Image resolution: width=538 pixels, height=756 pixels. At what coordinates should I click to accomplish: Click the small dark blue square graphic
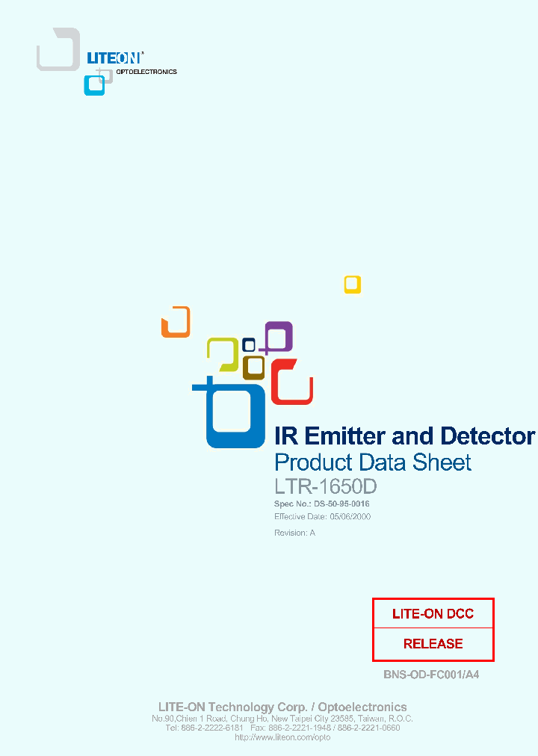(249, 345)
